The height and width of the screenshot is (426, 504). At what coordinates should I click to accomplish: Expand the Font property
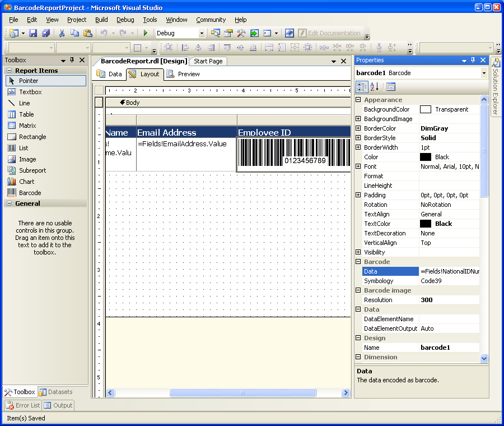pyautogui.click(x=358, y=166)
